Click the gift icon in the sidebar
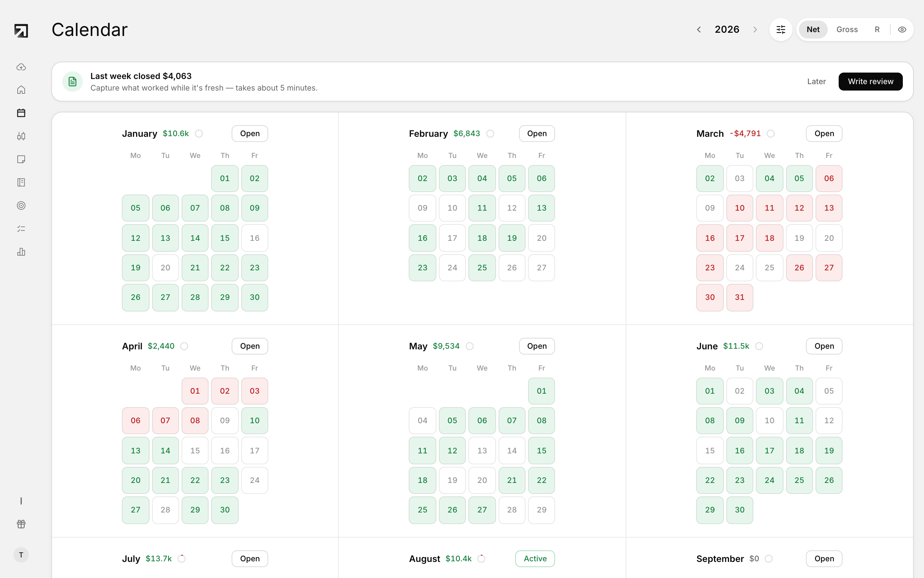This screenshot has width=924, height=578. point(21,524)
